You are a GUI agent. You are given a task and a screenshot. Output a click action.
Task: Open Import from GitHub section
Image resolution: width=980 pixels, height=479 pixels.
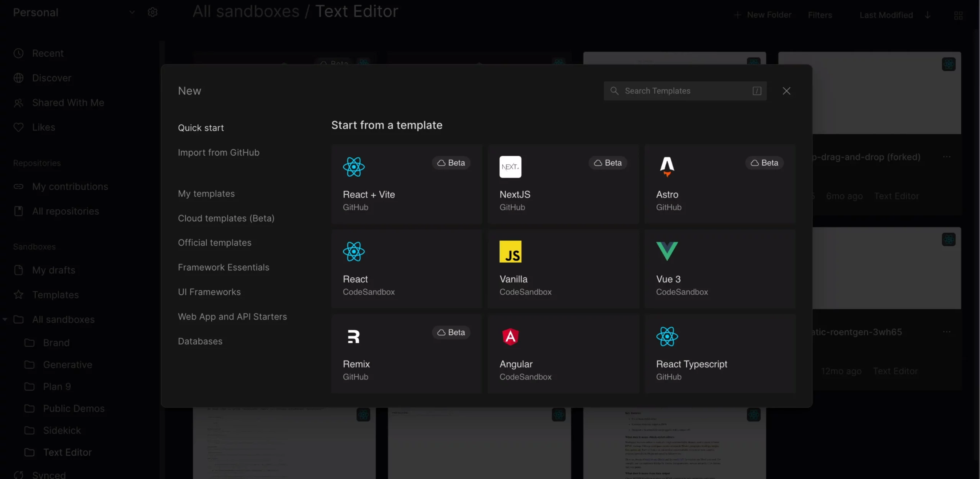tap(219, 153)
